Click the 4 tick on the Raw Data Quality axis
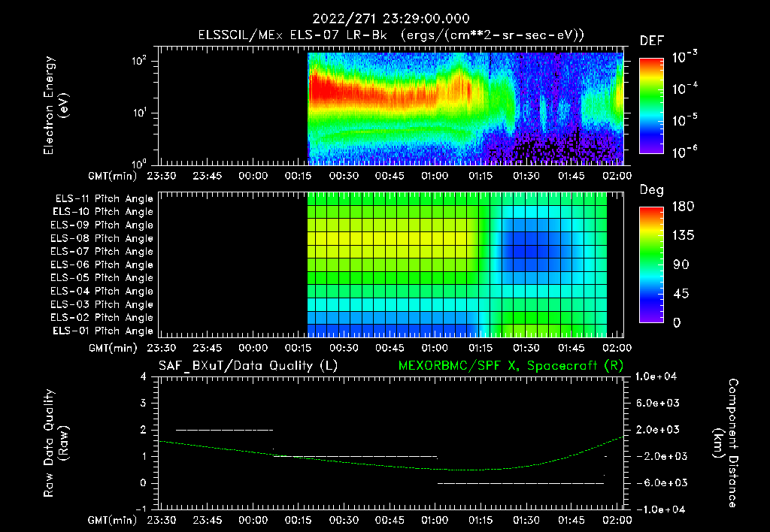Screen dimensions: 770x532 pos(144,377)
